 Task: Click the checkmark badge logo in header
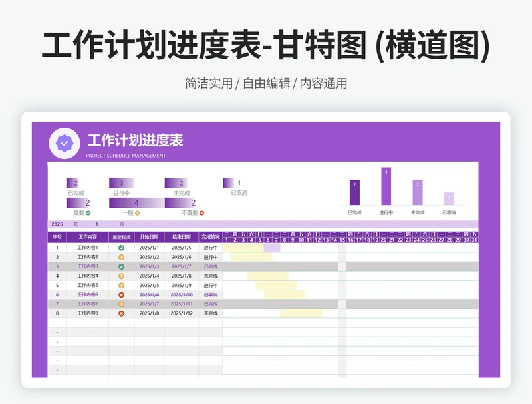click(65, 144)
